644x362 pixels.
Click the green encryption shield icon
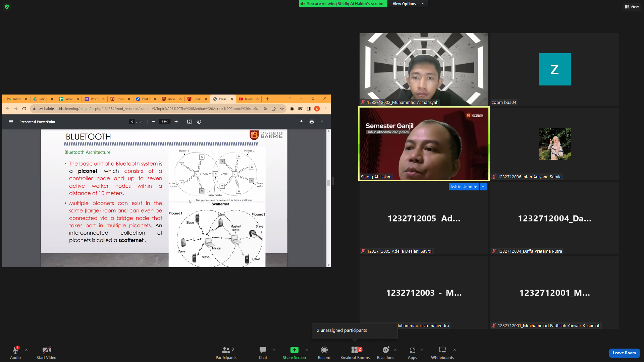7,7
